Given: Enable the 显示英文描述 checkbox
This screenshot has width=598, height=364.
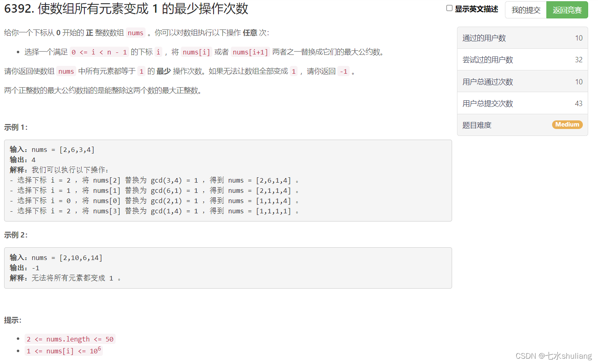Looking at the screenshot, I should pos(449,8).
